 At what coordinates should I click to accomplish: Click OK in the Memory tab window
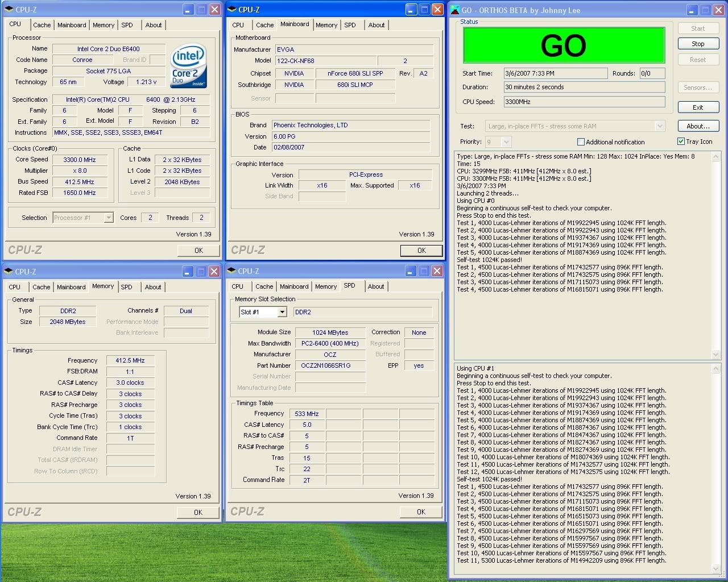pos(198,512)
